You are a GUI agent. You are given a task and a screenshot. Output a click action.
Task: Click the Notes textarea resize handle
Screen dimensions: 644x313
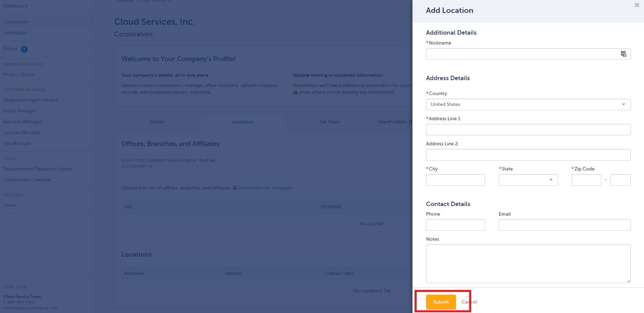628,281
